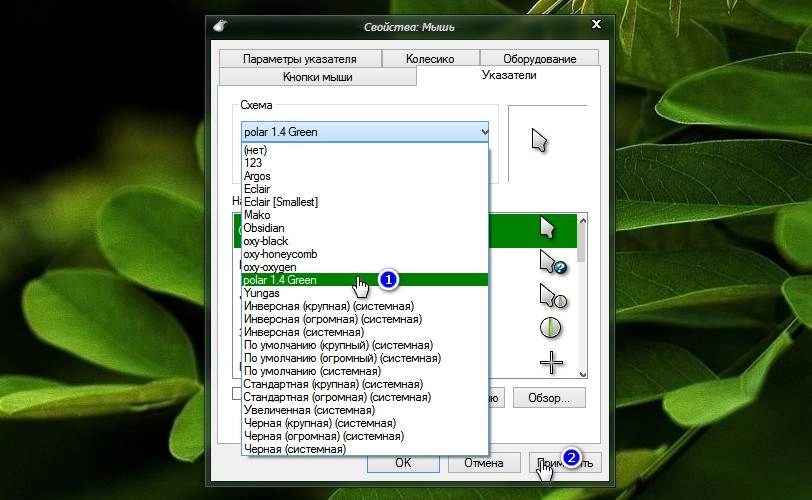Click the Отмена cancel button
Screen dimensions: 812x500
[484, 463]
